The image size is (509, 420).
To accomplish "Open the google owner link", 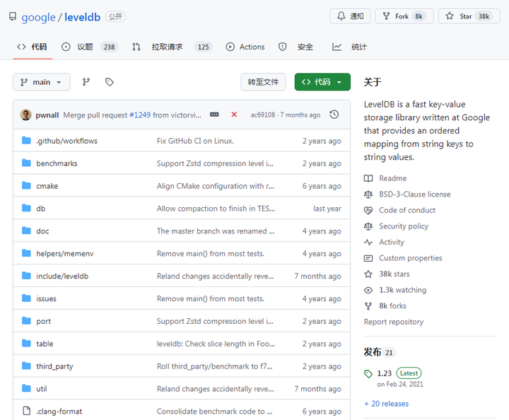I will click(x=38, y=17).
